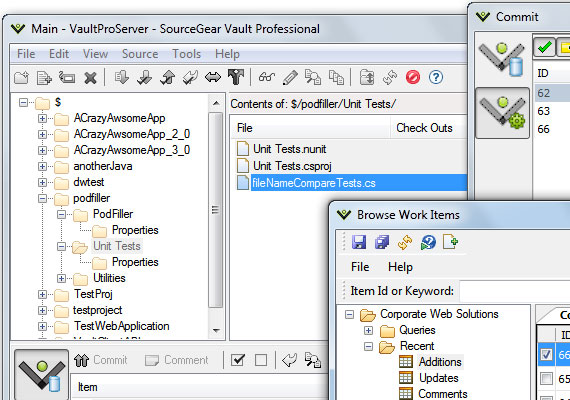Open the Source menu
570x400 pixels.
pyautogui.click(x=140, y=54)
